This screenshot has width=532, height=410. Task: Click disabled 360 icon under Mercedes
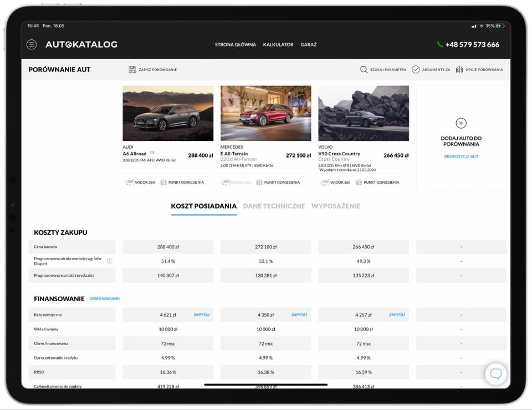[226, 183]
